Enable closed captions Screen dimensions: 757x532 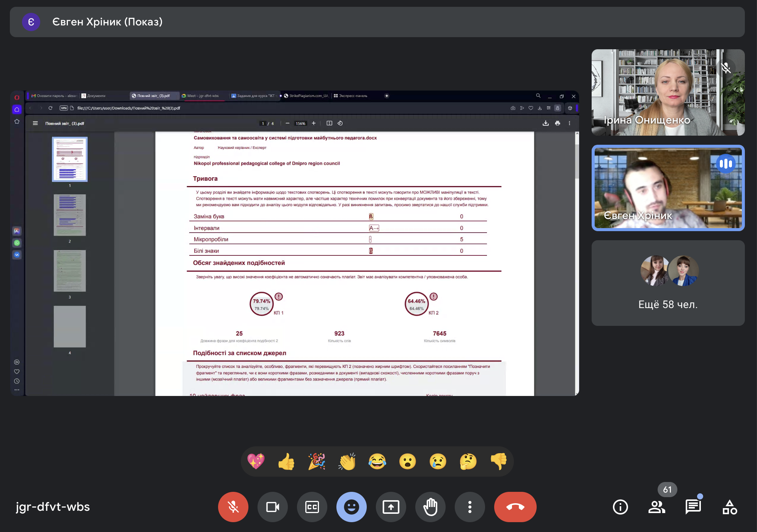coord(312,507)
